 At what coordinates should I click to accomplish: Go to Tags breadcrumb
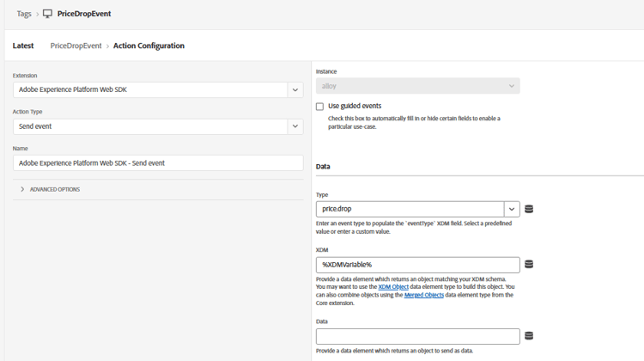tap(24, 14)
